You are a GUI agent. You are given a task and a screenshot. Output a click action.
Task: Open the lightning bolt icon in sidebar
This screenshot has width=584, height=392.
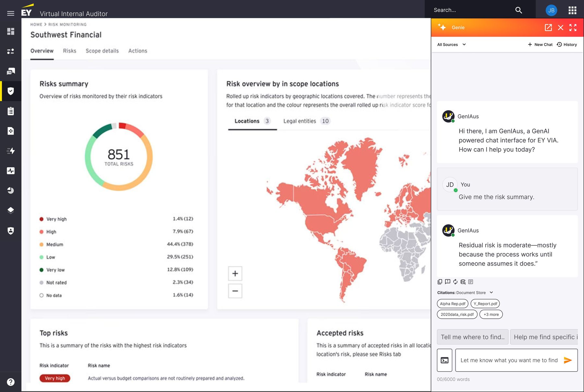[11, 151]
